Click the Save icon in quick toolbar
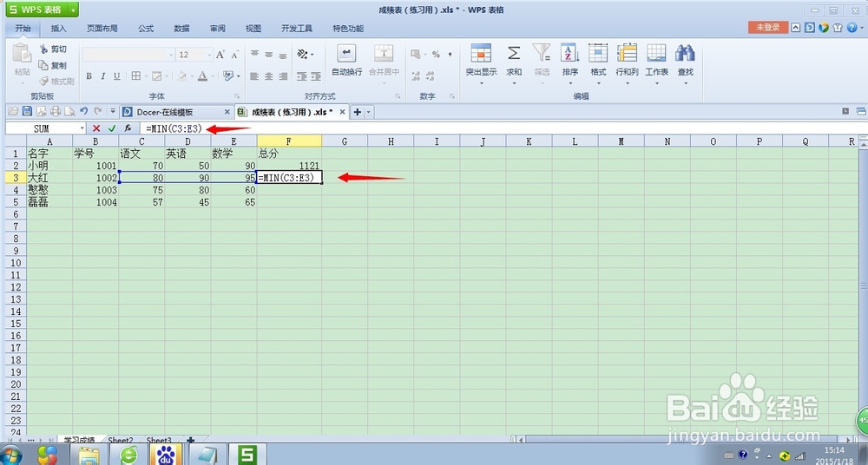 (27, 112)
